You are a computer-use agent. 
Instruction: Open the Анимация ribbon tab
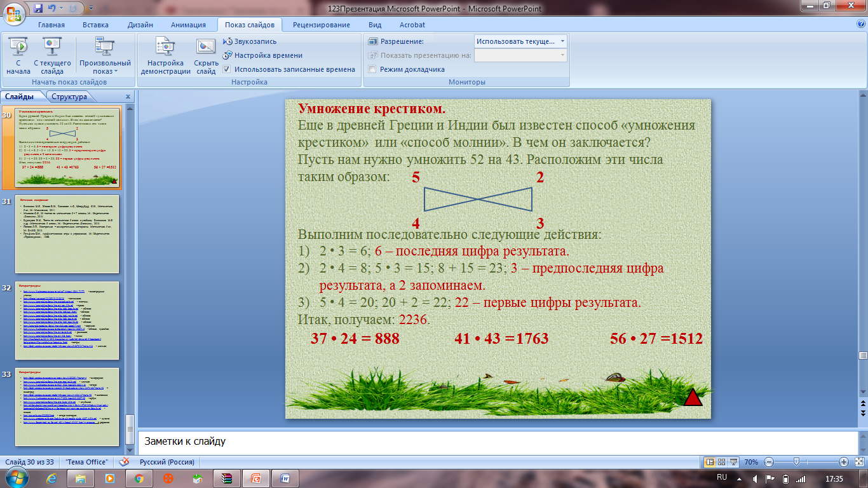(188, 25)
